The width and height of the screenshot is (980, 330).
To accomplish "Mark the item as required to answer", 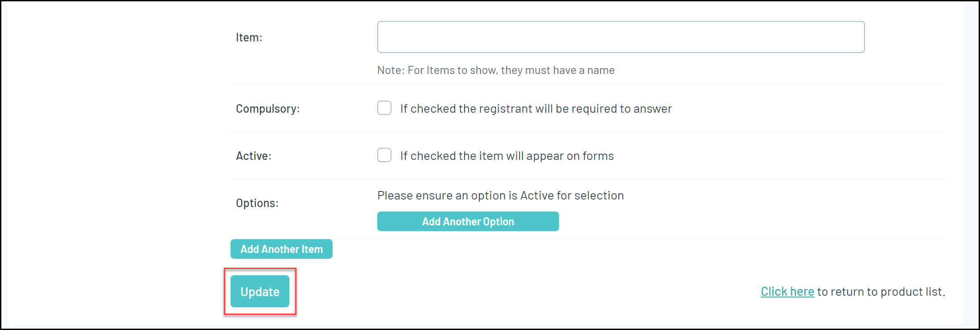I will coord(384,108).
